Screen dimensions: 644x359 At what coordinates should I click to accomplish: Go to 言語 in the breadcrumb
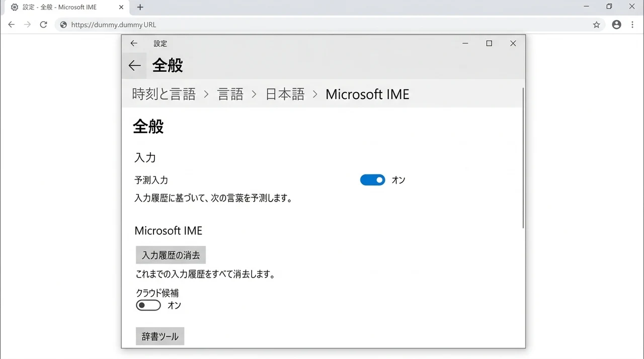click(x=230, y=94)
